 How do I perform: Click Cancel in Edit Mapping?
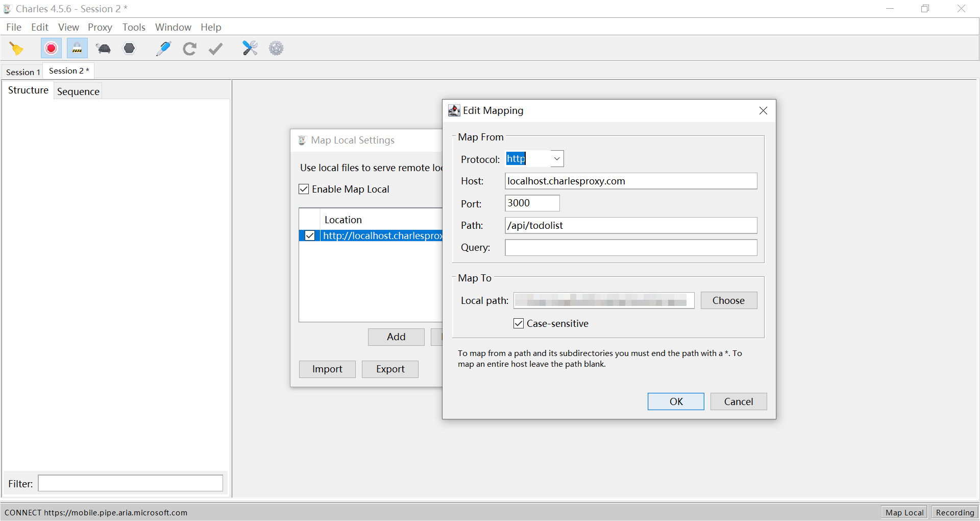739,401
